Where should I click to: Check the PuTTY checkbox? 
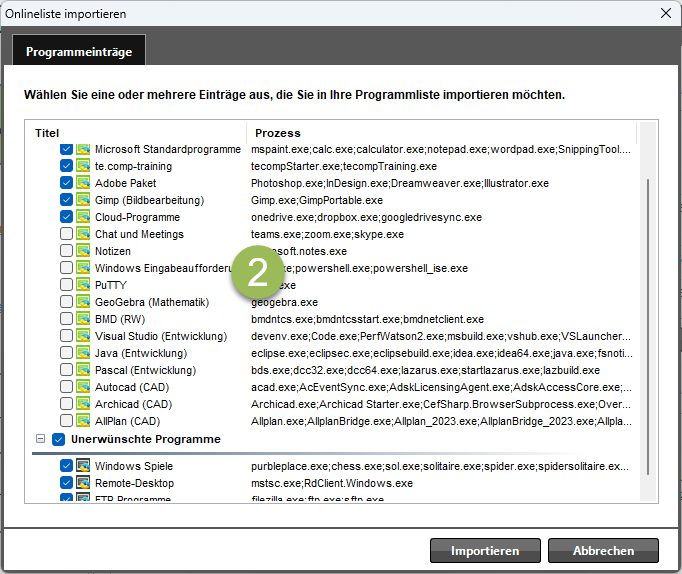pyautogui.click(x=66, y=285)
